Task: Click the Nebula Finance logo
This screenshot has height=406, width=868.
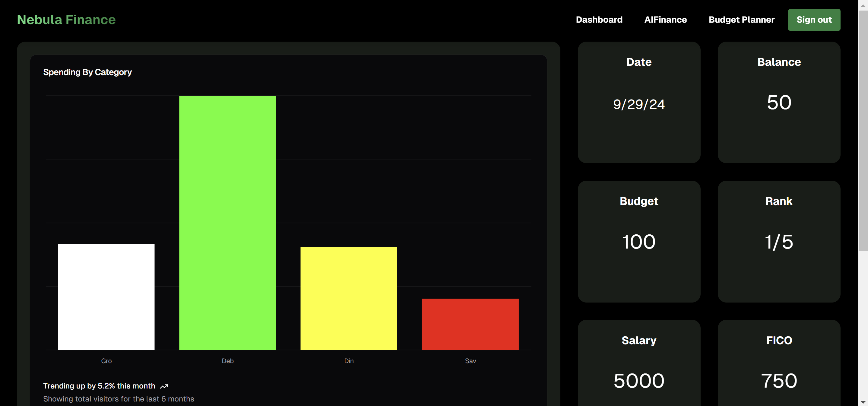Action: [x=66, y=20]
